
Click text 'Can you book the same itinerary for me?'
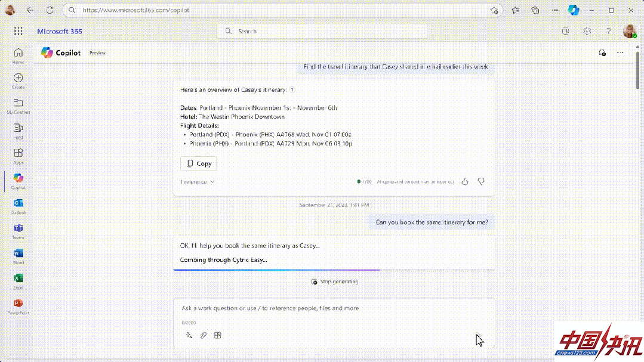coord(432,222)
